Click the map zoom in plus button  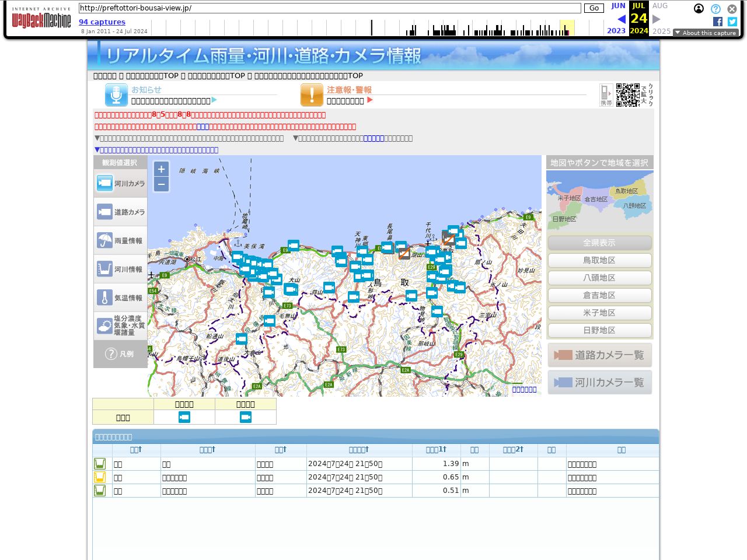tap(161, 169)
